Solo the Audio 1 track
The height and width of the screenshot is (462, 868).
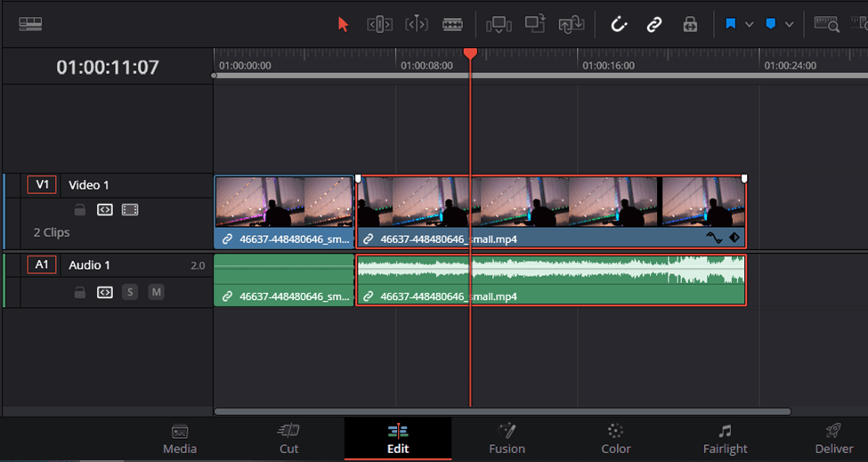(130, 292)
